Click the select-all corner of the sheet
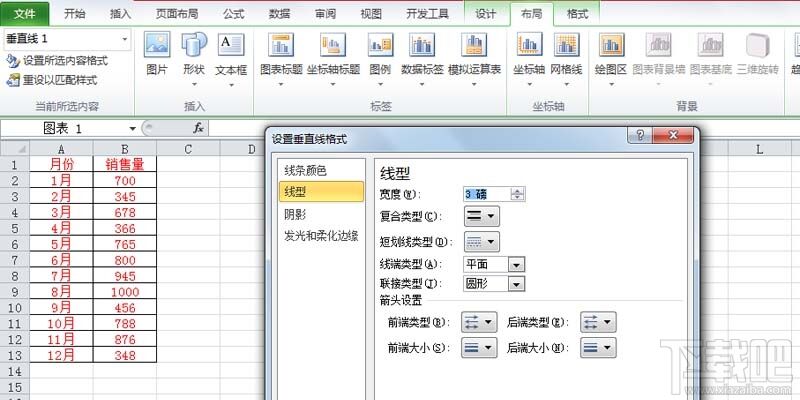The width and height of the screenshot is (800, 400). point(15,149)
